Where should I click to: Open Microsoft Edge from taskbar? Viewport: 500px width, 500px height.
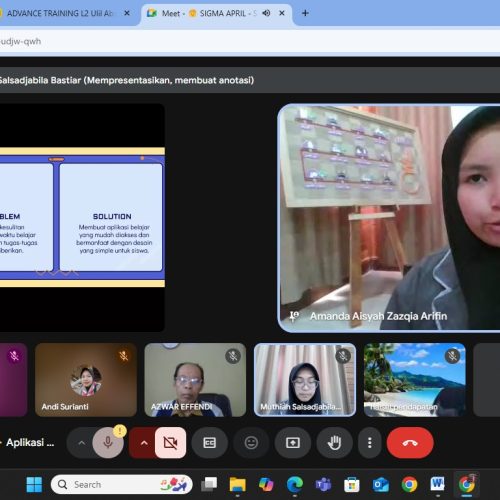(x=295, y=484)
